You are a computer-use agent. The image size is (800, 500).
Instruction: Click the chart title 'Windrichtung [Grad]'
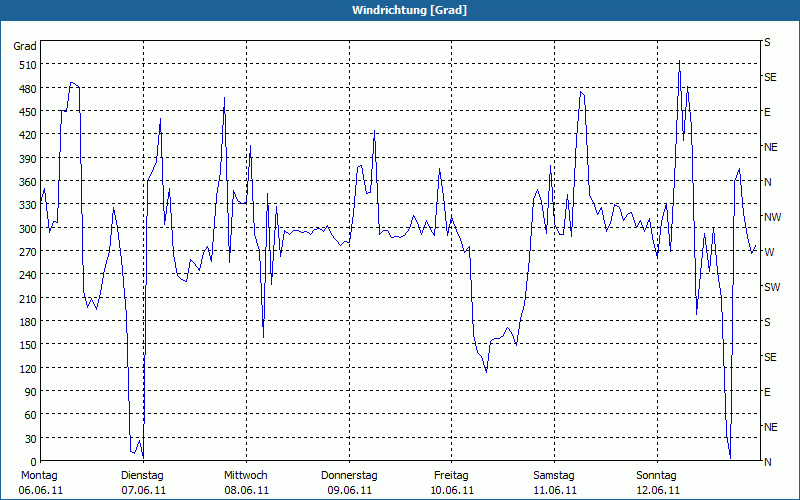pyautogui.click(x=409, y=10)
